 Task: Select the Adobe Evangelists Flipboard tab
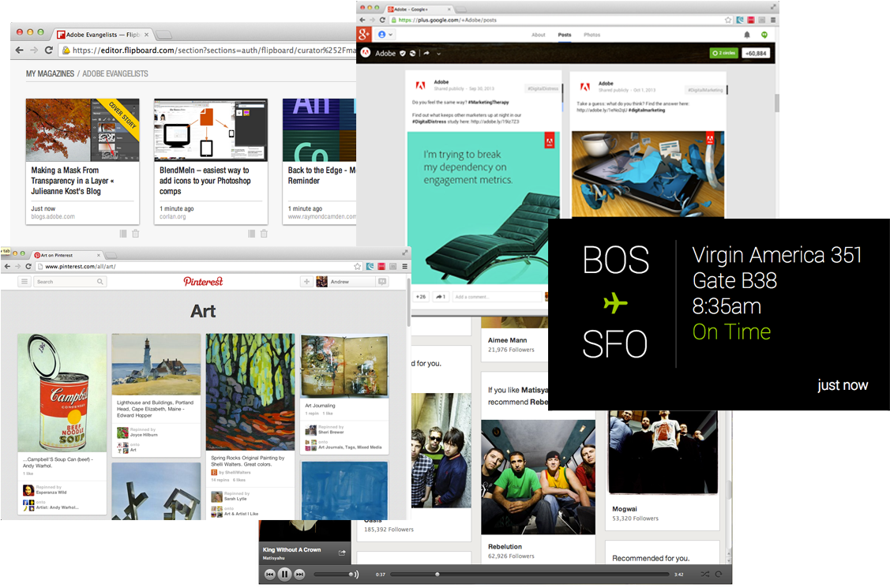coord(101,35)
